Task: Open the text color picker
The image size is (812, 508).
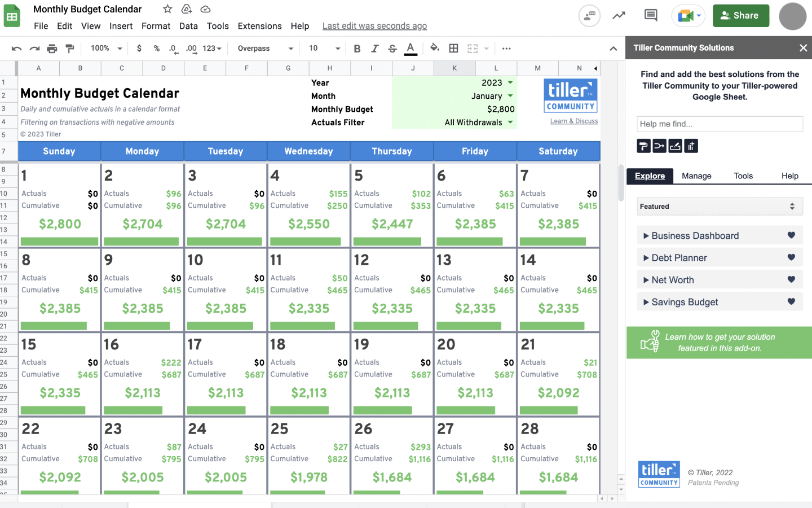Action: point(410,49)
